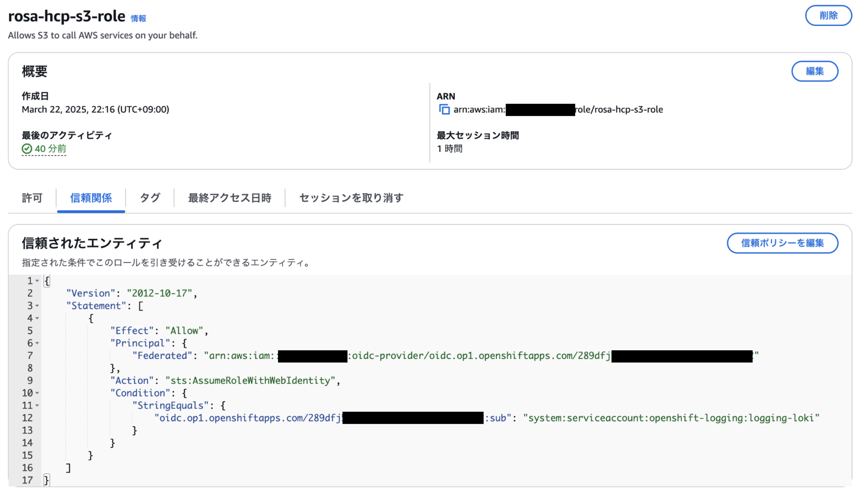Click the green check activity status icon
The width and height of the screenshot is (868, 493).
click(27, 149)
